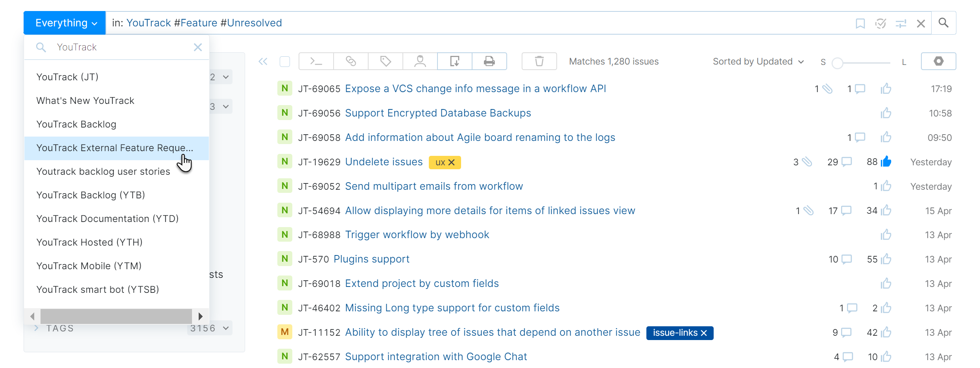
Task: Select the delete issues trash icon
Action: [x=539, y=61]
